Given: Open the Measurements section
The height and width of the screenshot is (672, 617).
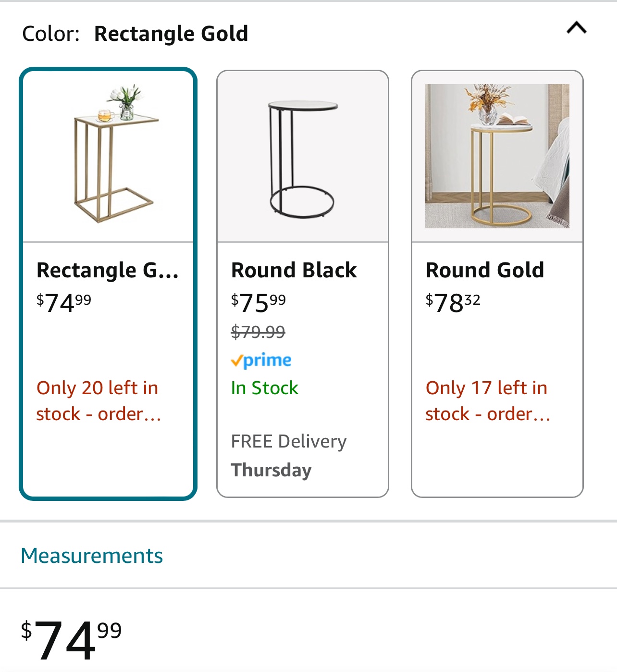Looking at the screenshot, I should (x=91, y=556).
